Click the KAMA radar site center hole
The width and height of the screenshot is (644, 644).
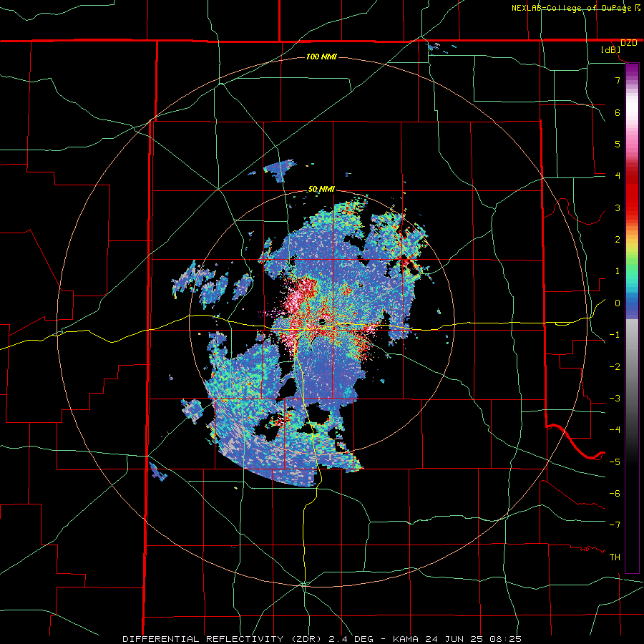point(323,321)
